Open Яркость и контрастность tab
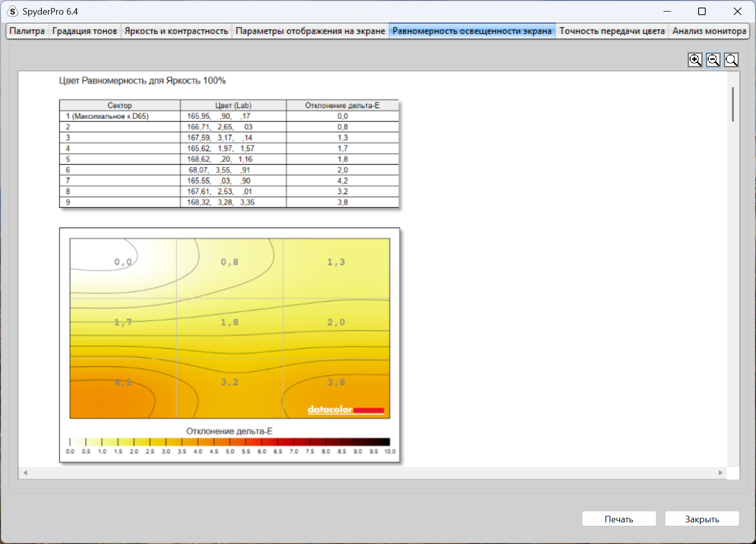Screen dimensions: 756x544 (176, 31)
